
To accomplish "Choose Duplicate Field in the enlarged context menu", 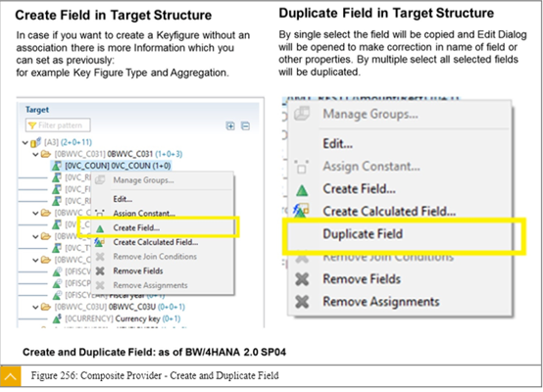I will coord(363,234).
